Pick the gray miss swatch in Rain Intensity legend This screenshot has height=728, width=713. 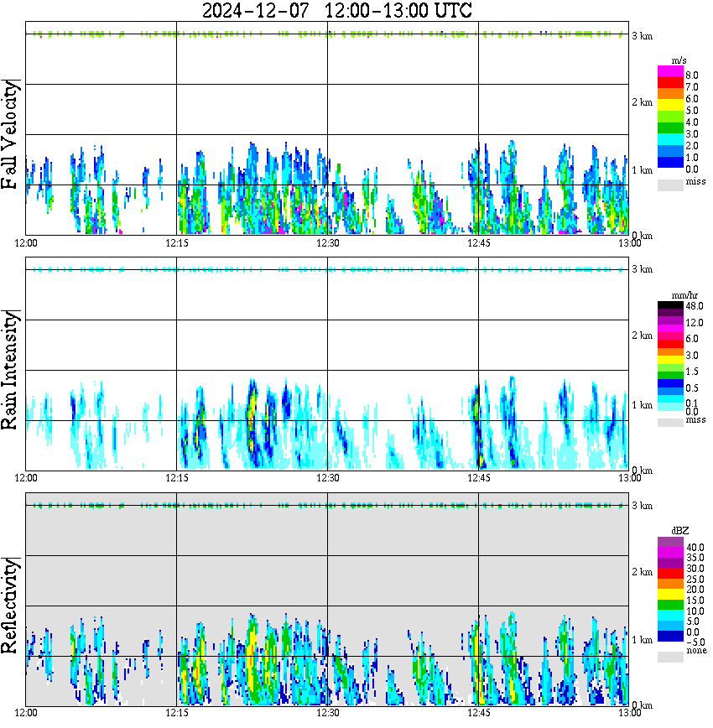(670, 422)
